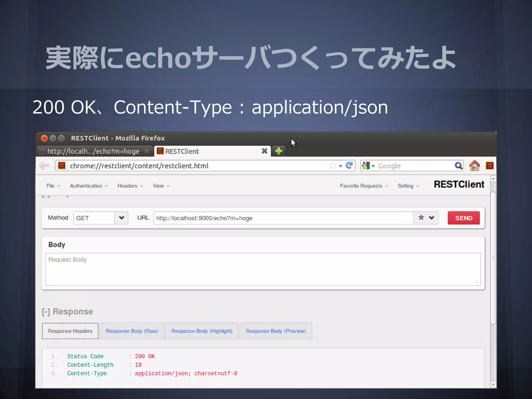Close the Firefox window

tap(44, 138)
